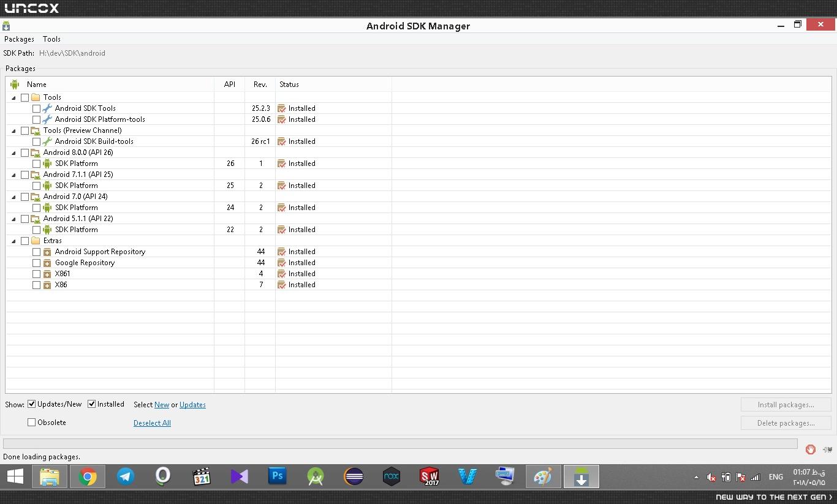Click the Deselect All link

coord(152,423)
